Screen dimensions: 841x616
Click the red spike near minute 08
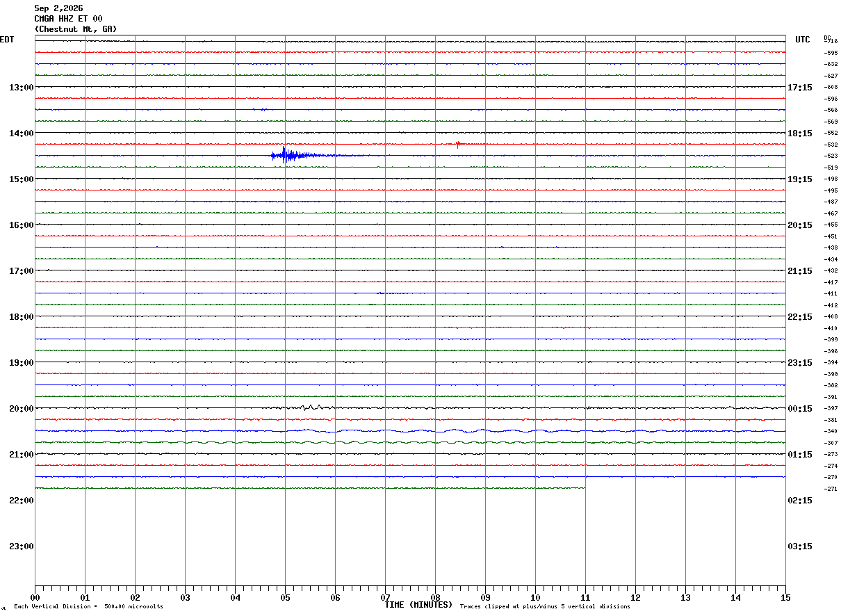point(457,144)
